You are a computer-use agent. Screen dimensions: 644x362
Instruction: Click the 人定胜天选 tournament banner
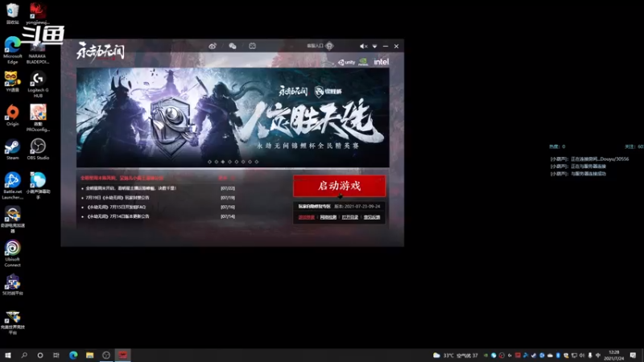pyautogui.click(x=233, y=117)
